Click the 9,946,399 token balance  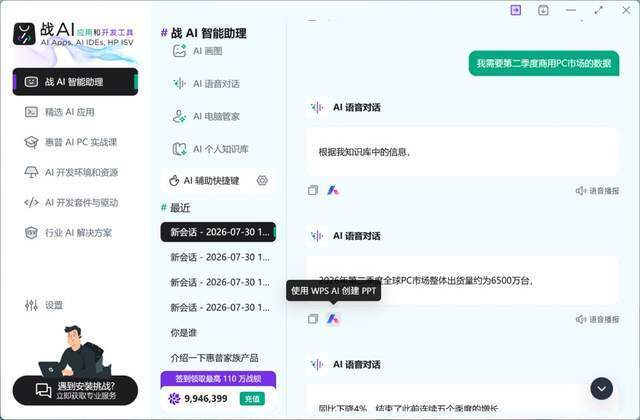coord(206,399)
